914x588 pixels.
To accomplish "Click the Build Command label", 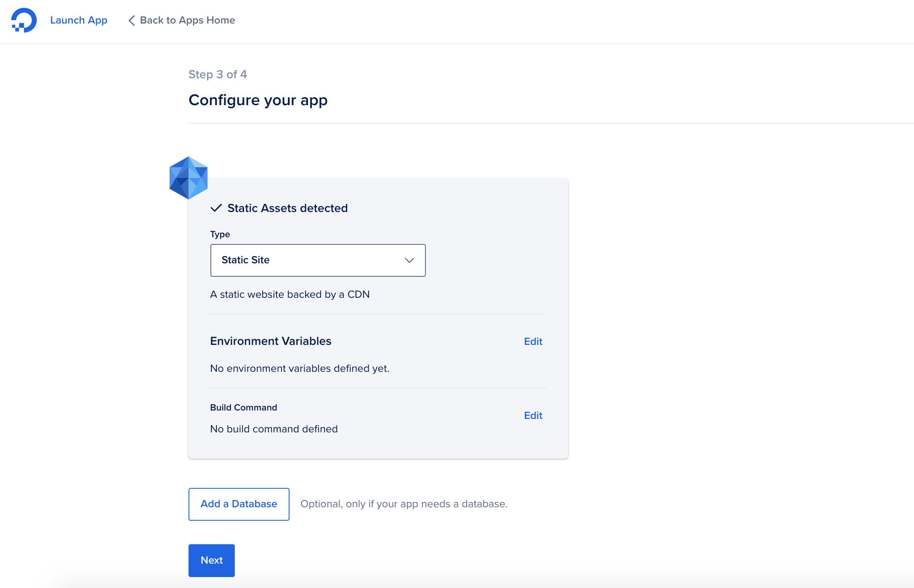I will 244,408.
